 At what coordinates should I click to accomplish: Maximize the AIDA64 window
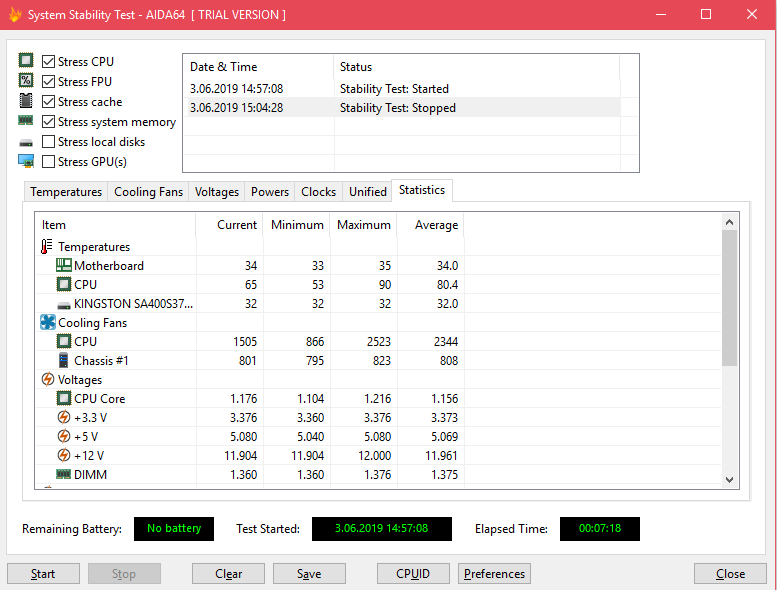coord(706,14)
